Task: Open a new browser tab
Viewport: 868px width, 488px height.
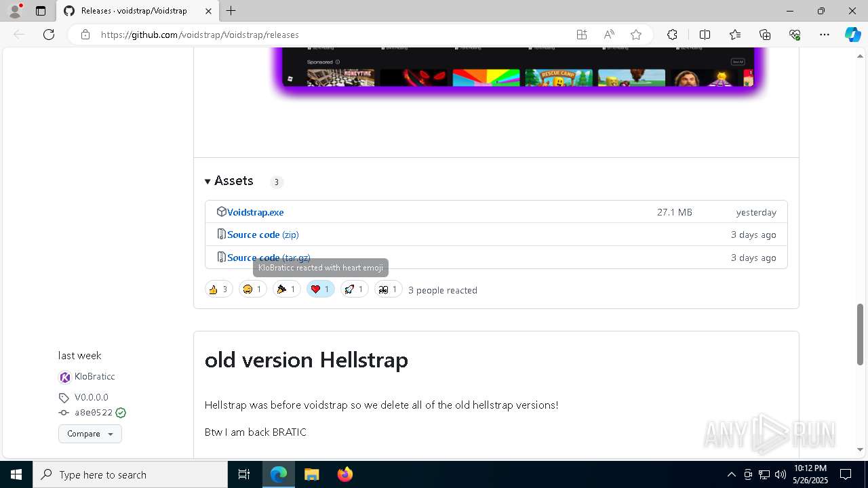Action: tap(231, 11)
